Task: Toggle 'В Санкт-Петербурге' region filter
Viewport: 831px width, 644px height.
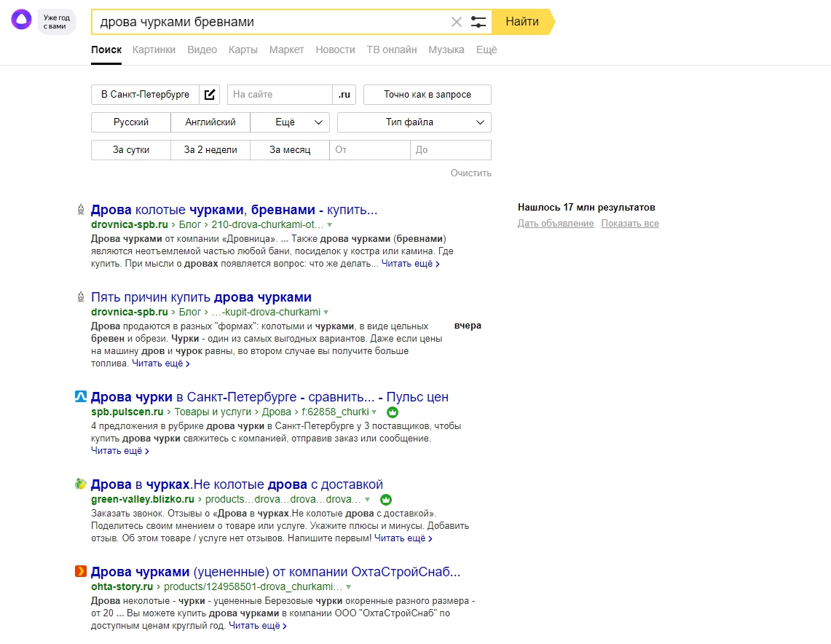Action: 145,95
